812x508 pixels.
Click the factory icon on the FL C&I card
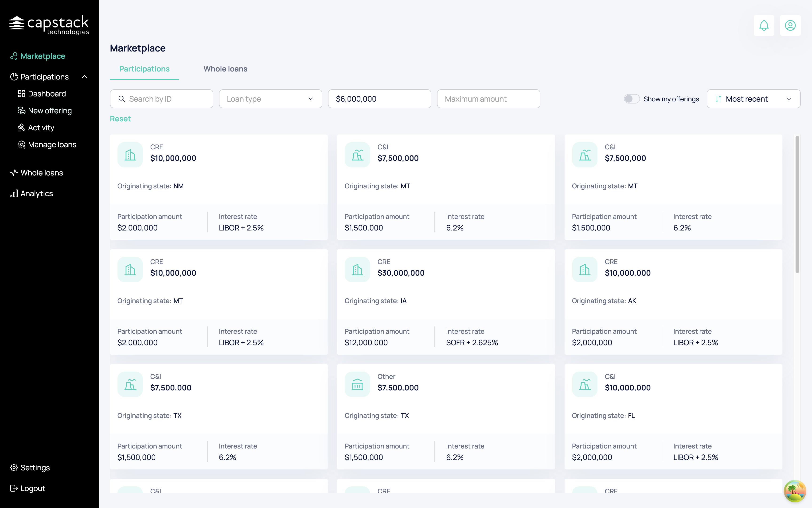pos(585,384)
